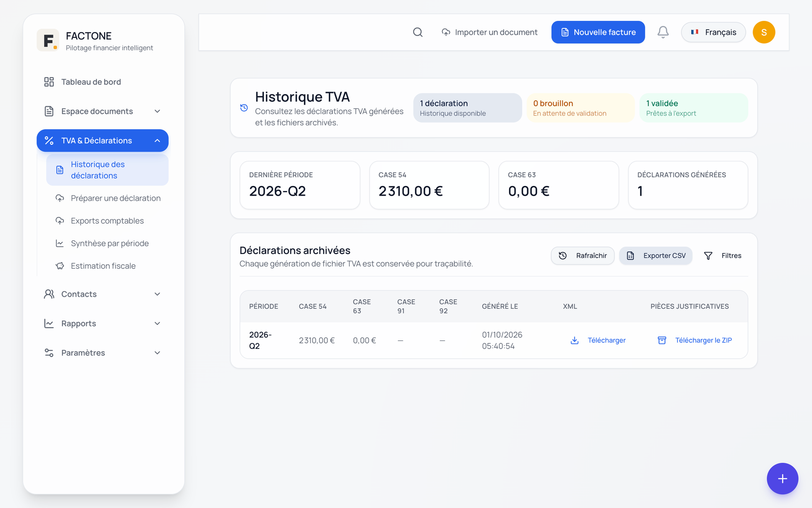
Task: Click the Rapports chart icon
Action: 49,324
